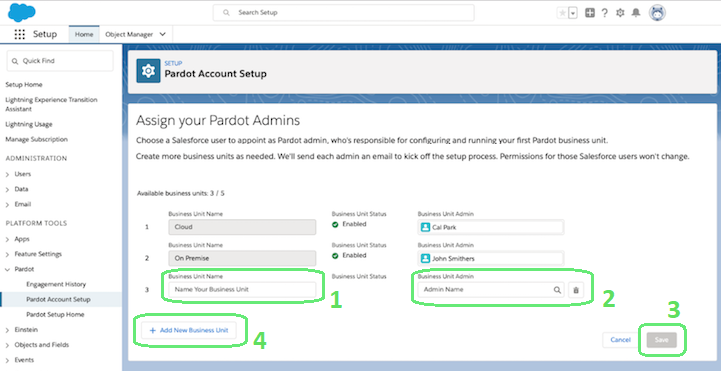Click the On Premise business unit name field
Screen dimensions: 721x371
[242, 258]
